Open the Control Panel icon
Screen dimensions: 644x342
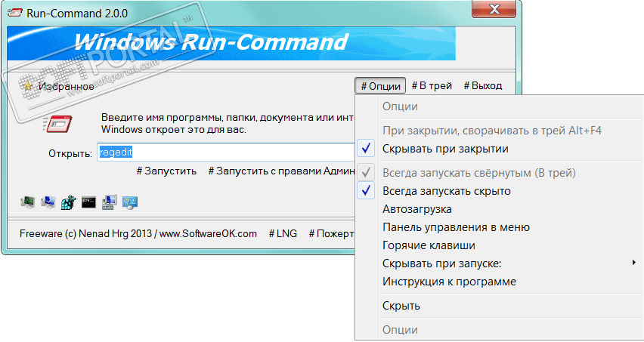pos(130,202)
